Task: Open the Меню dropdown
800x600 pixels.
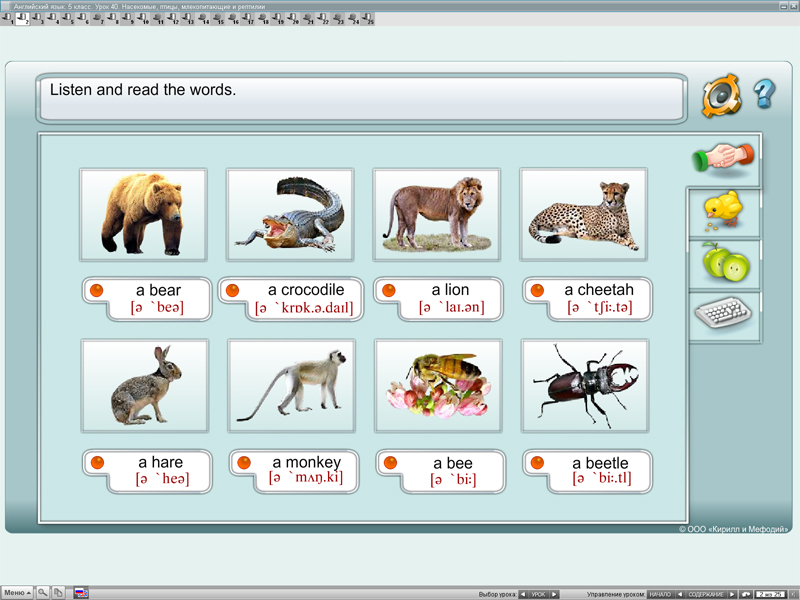Action: (x=17, y=592)
